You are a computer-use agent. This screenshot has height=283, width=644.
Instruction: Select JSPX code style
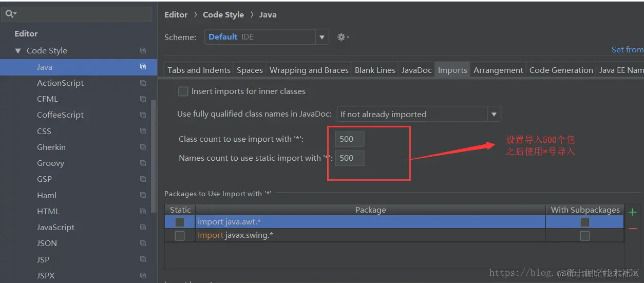46,275
